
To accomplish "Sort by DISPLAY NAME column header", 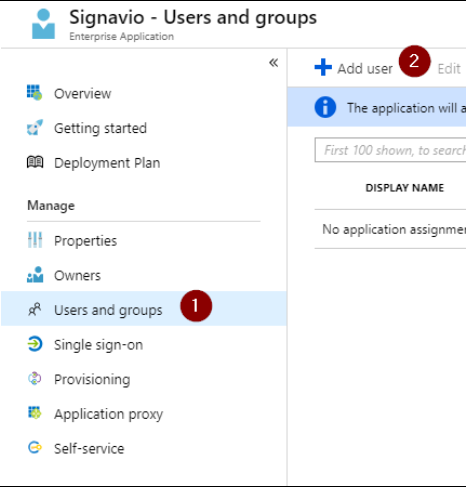I will tap(405, 188).
